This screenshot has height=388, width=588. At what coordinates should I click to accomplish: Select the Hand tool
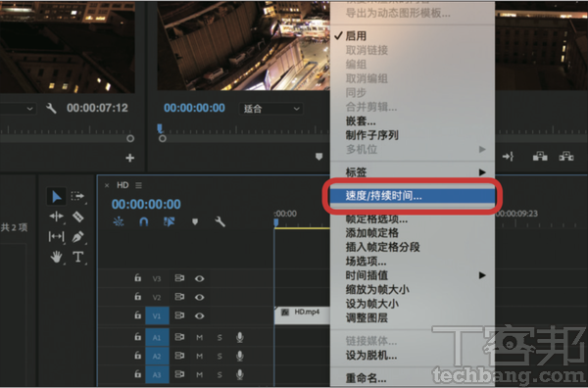56,257
